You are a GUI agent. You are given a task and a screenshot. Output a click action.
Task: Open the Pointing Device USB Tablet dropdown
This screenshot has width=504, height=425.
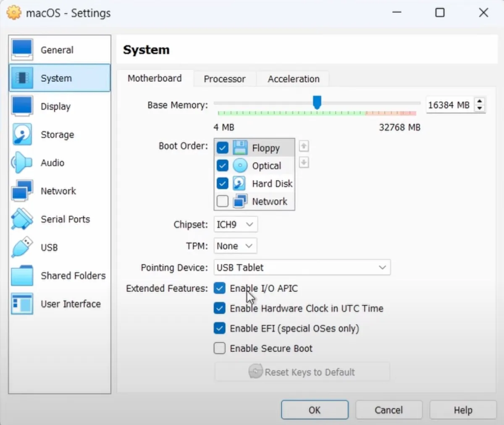[x=302, y=267]
